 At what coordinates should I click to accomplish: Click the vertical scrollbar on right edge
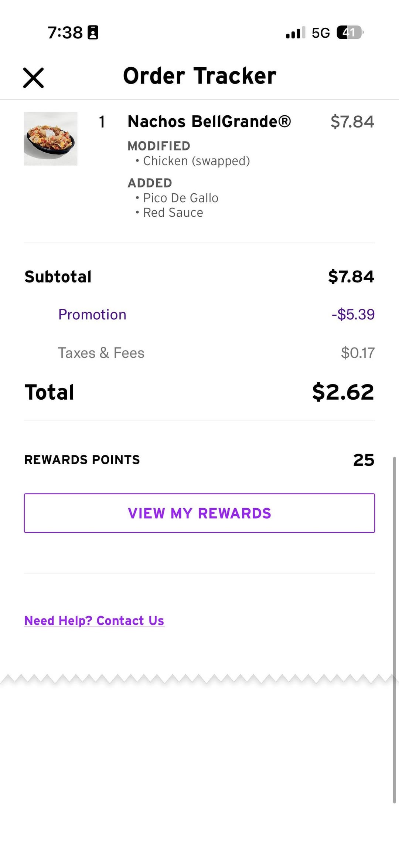[394, 628]
